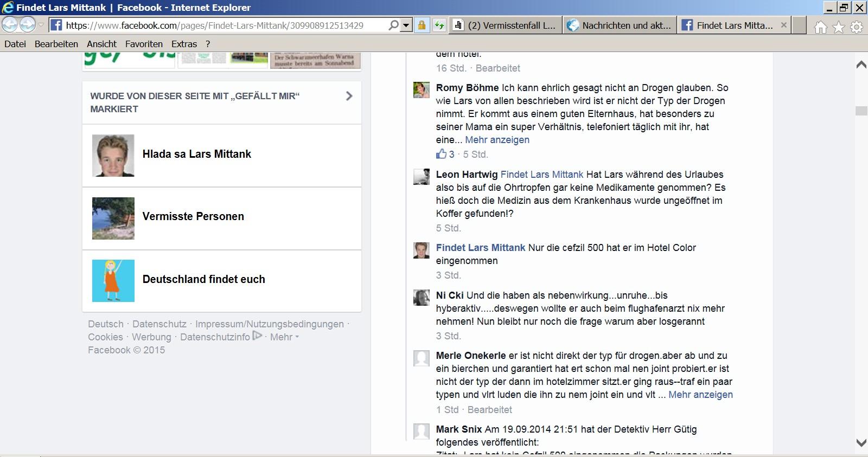Click Merle Onekerle's placeholder avatar
This screenshot has height=457, width=868.
[422, 358]
